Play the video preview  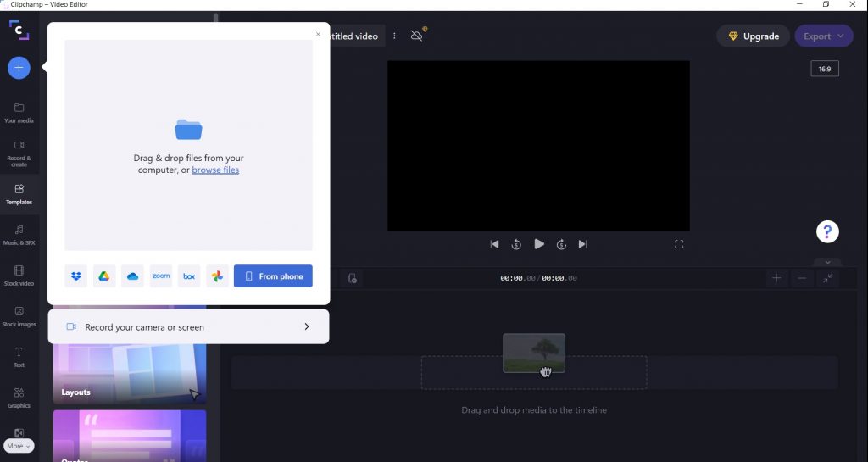pyautogui.click(x=538, y=244)
